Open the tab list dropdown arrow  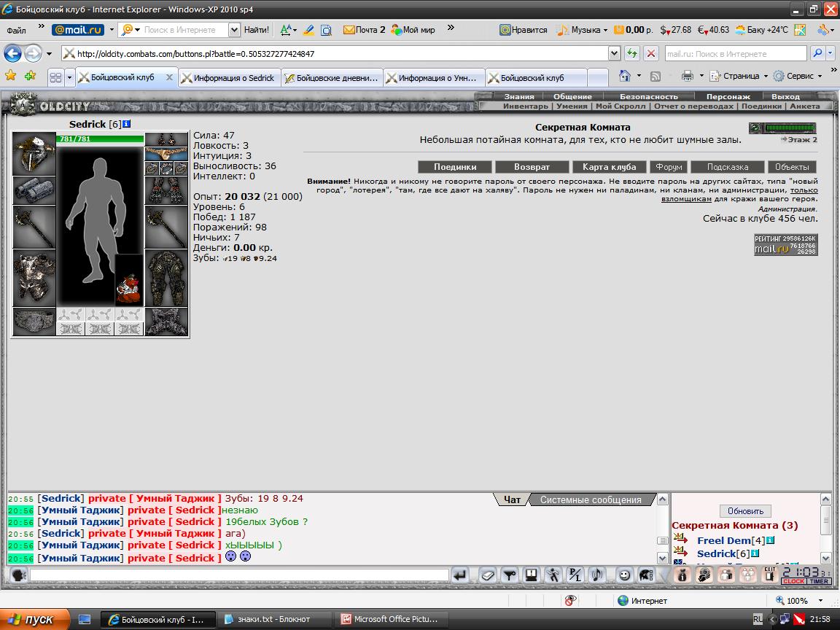point(69,78)
